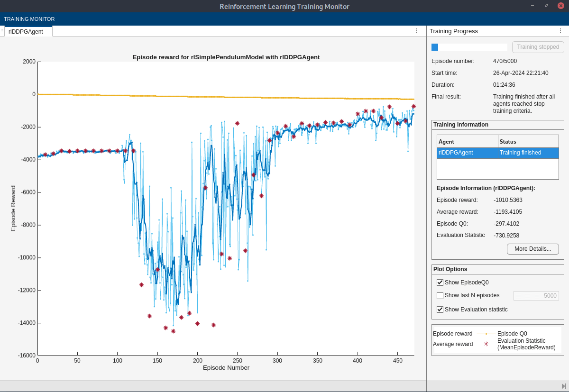This screenshot has height=392, width=569.
Task: Click the red Evaluation Statistic asterisk legend marker
Action: pyautogui.click(x=486, y=344)
